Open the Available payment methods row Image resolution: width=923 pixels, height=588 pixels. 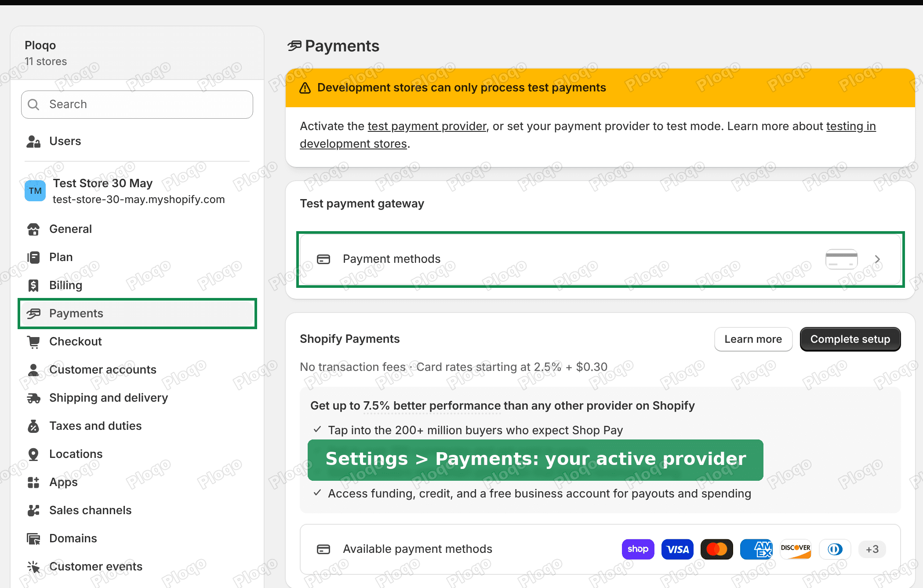pyautogui.click(x=600, y=549)
